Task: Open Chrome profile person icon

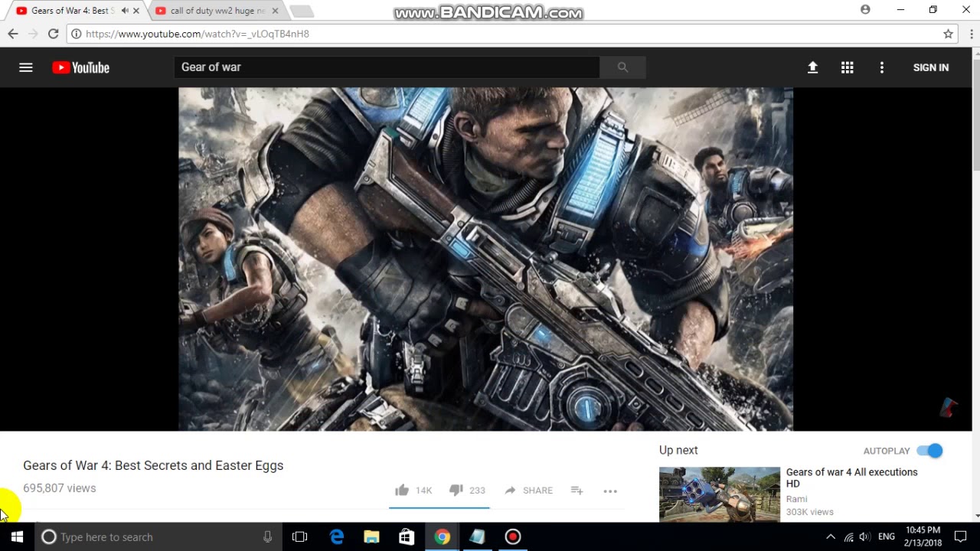Action: 865,10
